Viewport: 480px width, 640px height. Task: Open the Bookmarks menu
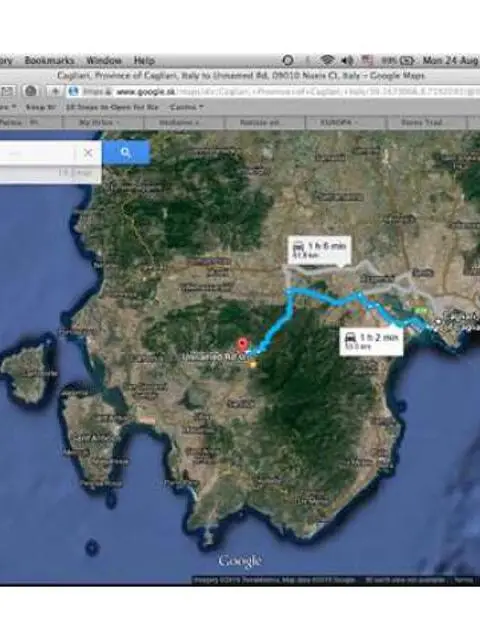pos(49,60)
